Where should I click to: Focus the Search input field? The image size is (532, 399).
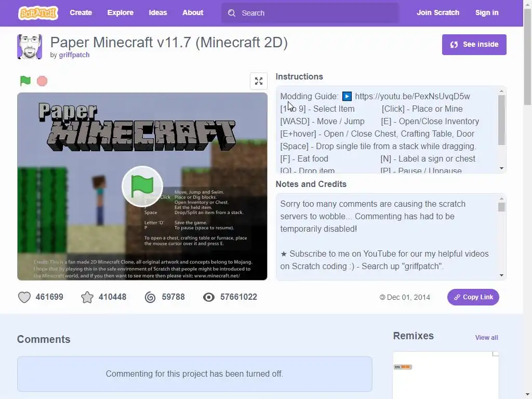(x=310, y=13)
